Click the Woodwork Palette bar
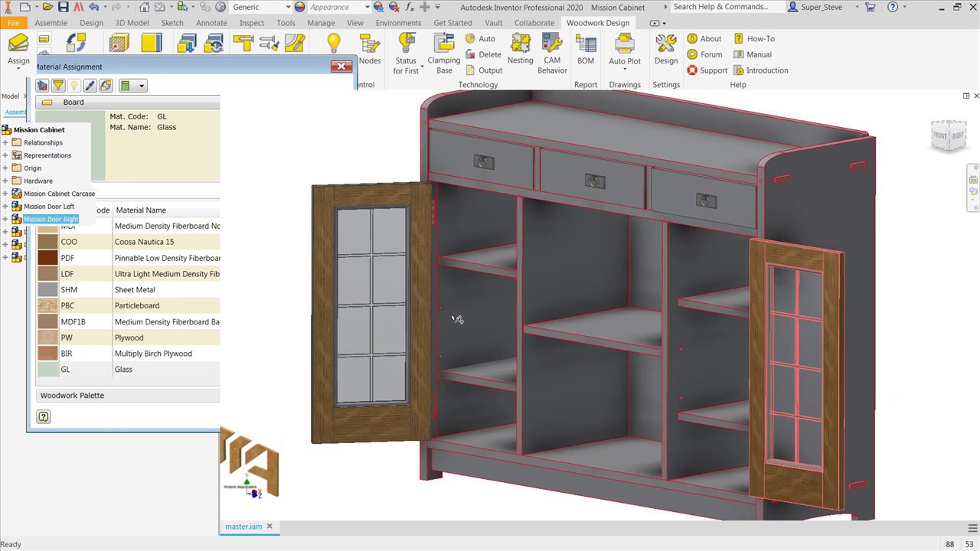Screen dimensions: 980x551 click(128, 396)
